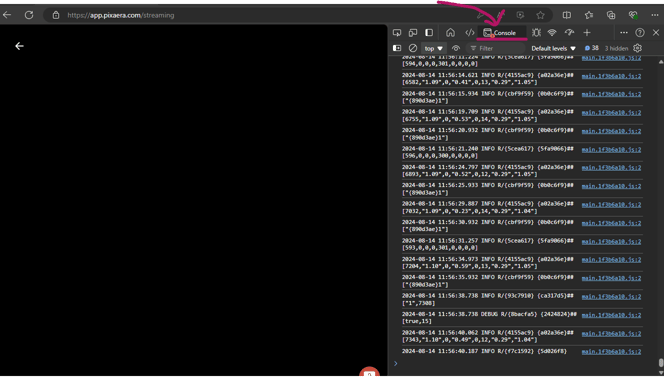Viewport: 664px width, 392px height.
Task: Open the Performance gauge icon tab
Action: point(570,33)
